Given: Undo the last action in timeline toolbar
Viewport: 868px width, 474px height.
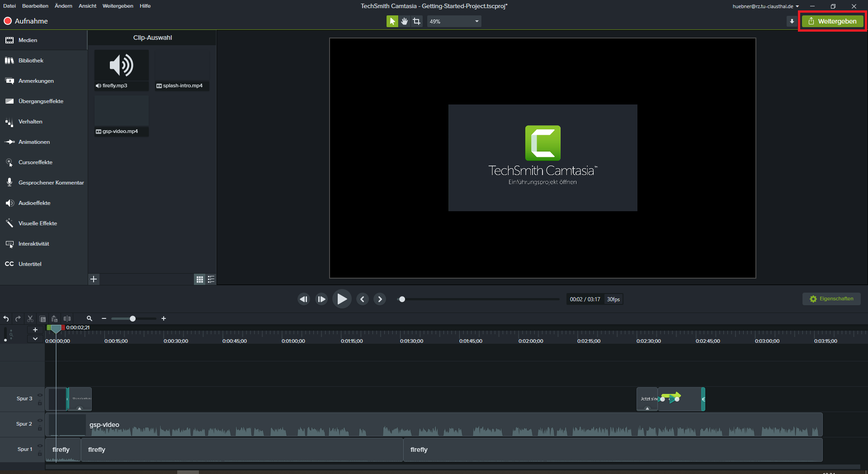Looking at the screenshot, I should click(6, 319).
